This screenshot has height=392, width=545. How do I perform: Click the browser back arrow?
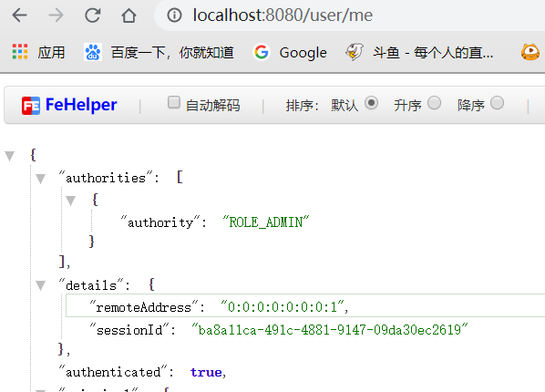coord(19,15)
